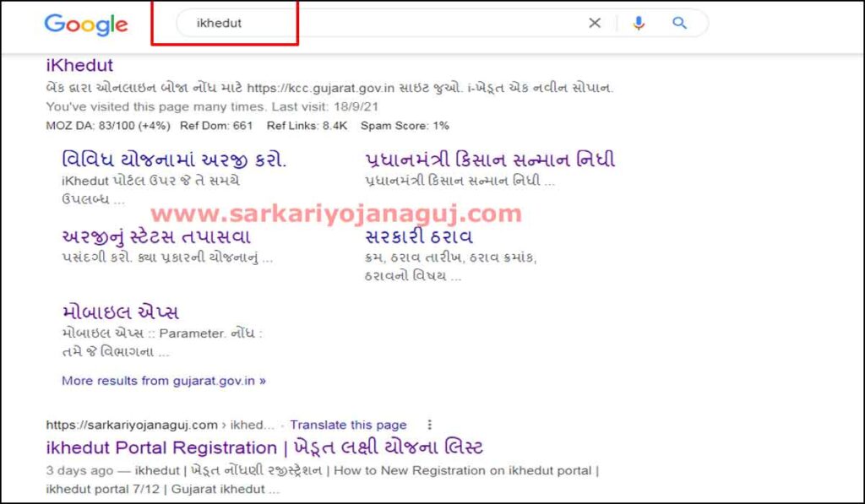Open the iKhedut main result link
Image resolution: width=865 pixels, height=504 pixels.
click(x=79, y=65)
